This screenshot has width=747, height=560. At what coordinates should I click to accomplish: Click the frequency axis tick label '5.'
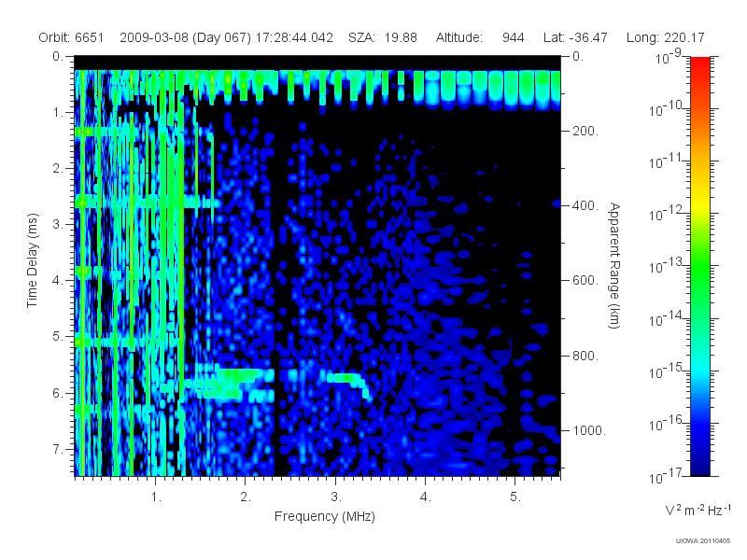coord(515,497)
